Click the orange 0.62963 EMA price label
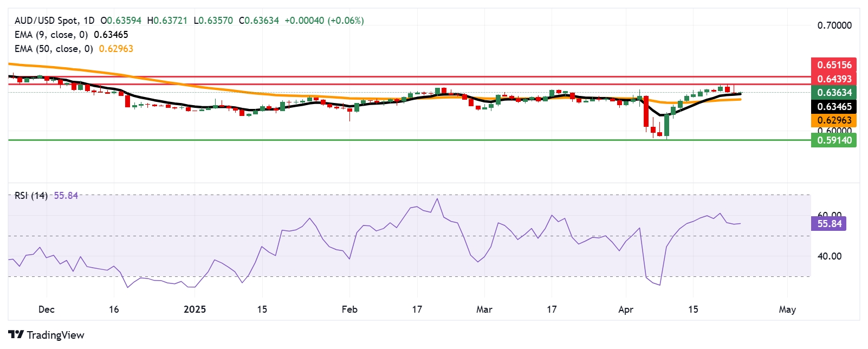868x349 pixels. (x=833, y=120)
